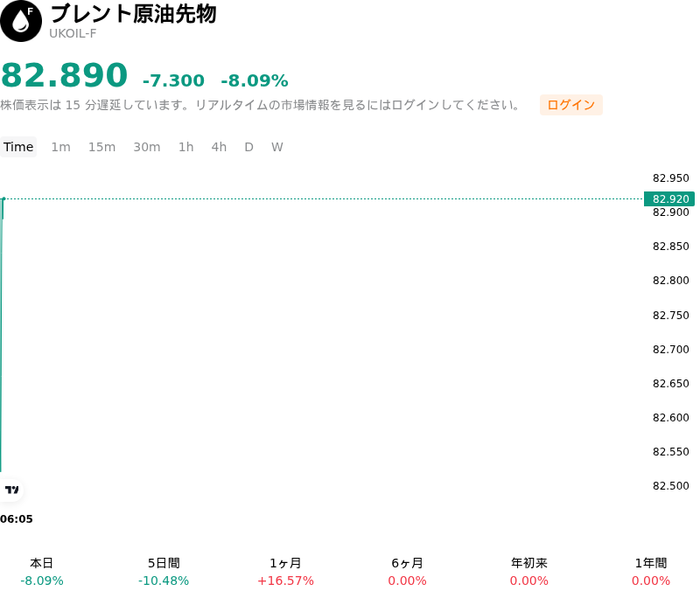Click the UKOIL-F ticker symbol
This screenshot has height=598, width=700.
pyautogui.click(x=73, y=34)
